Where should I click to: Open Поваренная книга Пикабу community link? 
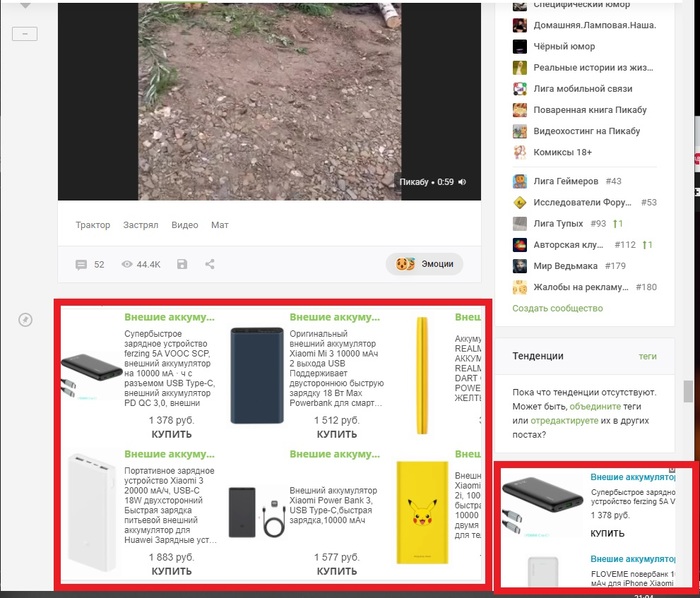pos(590,110)
